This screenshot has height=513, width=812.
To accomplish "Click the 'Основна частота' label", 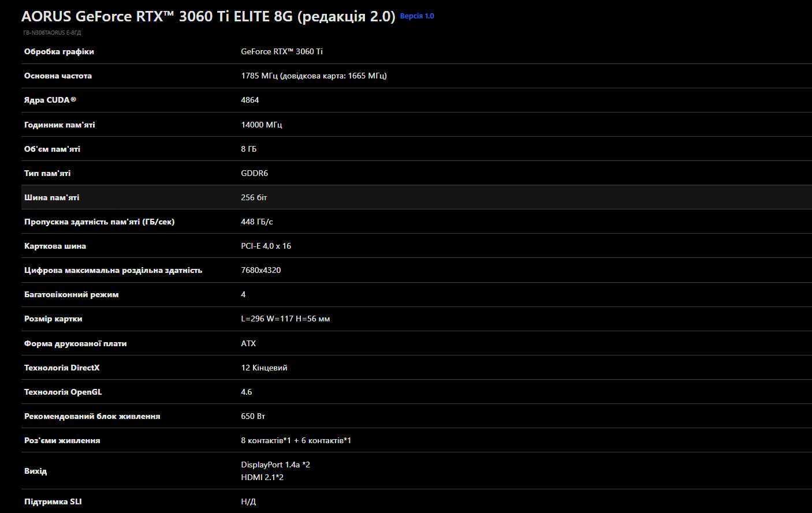I will click(58, 76).
